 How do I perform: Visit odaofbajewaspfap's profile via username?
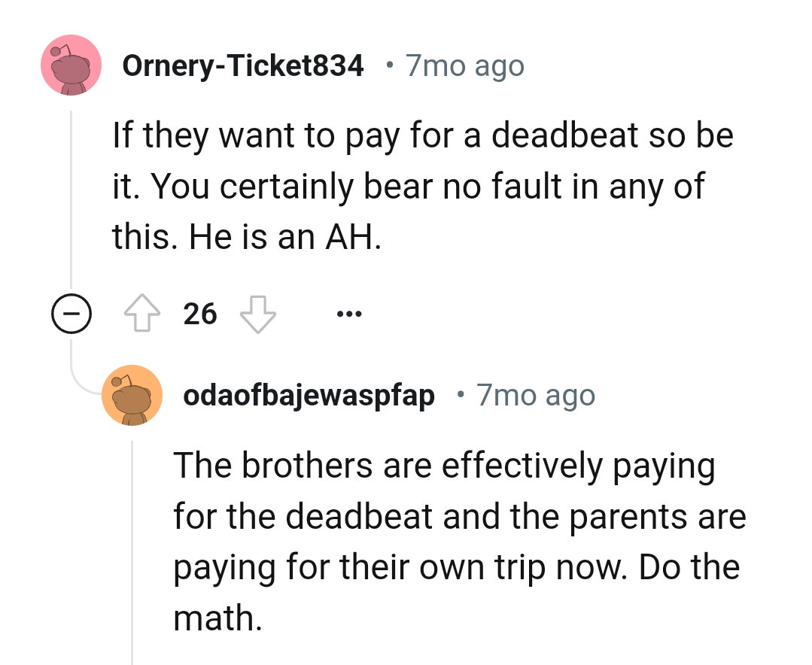click(309, 395)
